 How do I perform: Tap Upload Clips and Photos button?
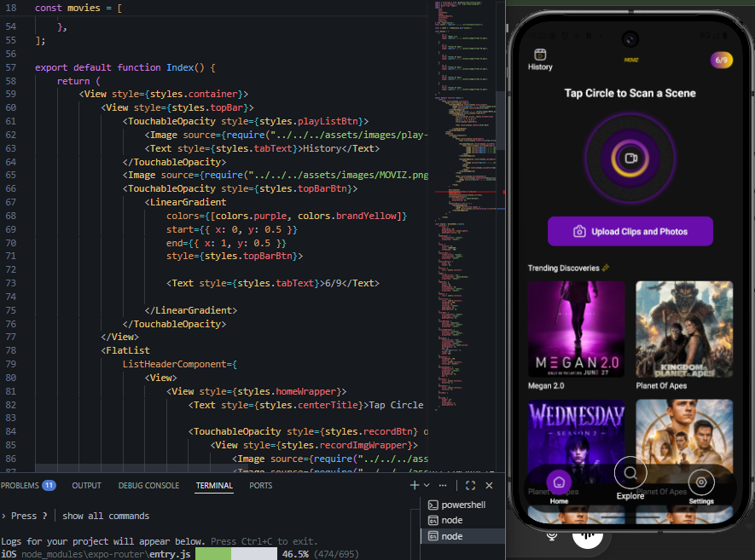(x=630, y=231)
